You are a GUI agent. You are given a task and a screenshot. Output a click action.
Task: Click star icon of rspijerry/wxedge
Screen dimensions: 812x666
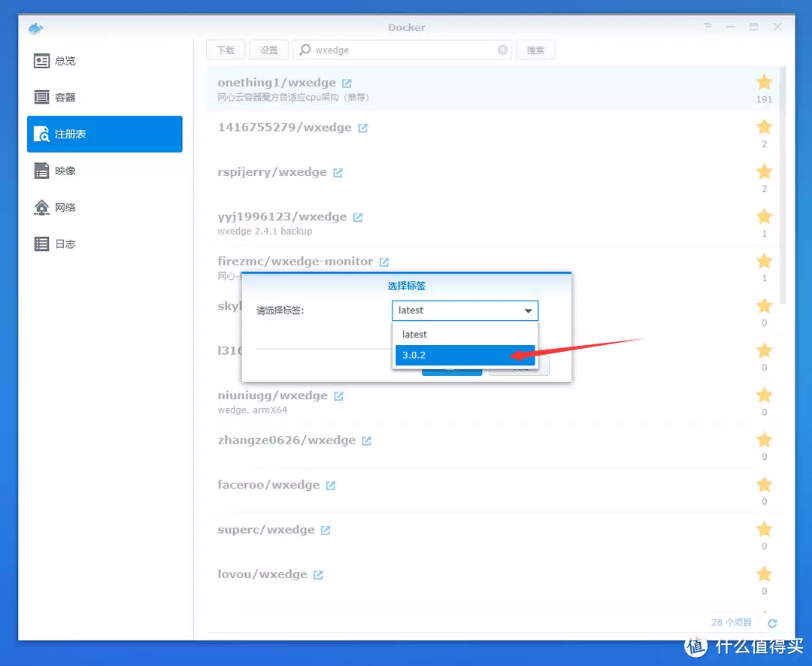point(765,171)
